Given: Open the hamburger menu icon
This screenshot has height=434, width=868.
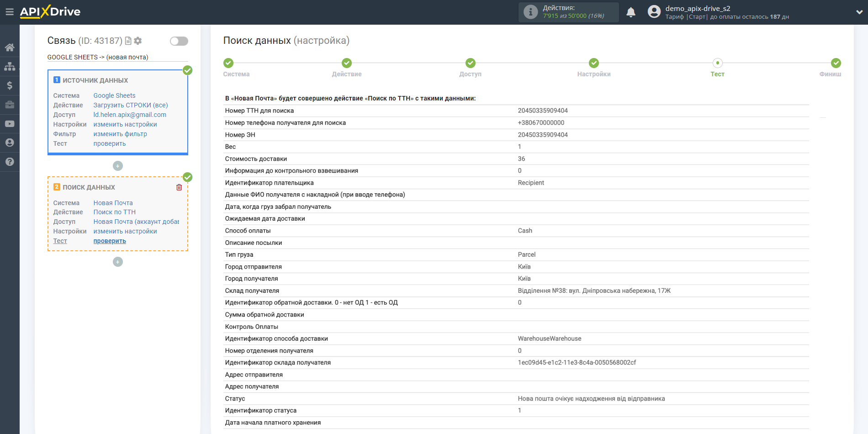Looking at the screenshot, I should (x=10, y=12).
